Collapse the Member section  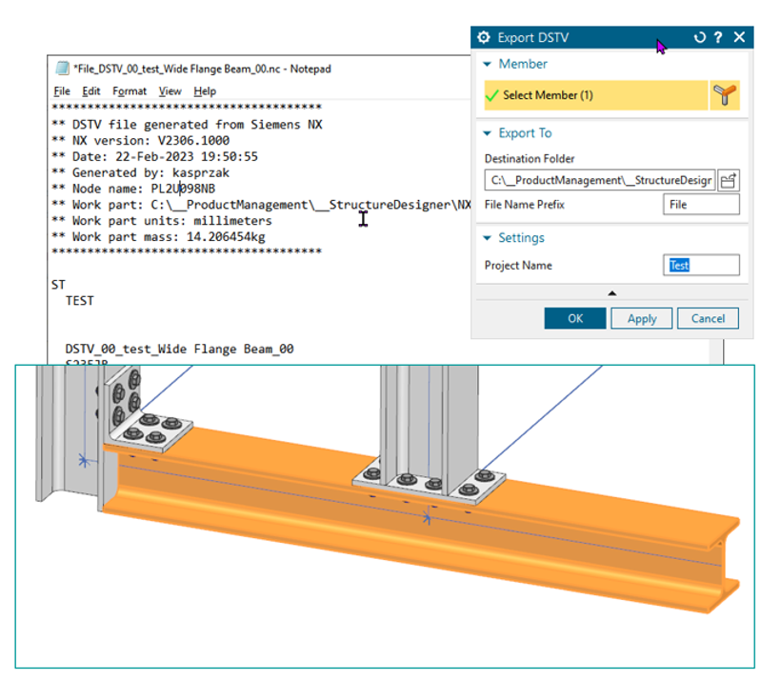[488, 65]
